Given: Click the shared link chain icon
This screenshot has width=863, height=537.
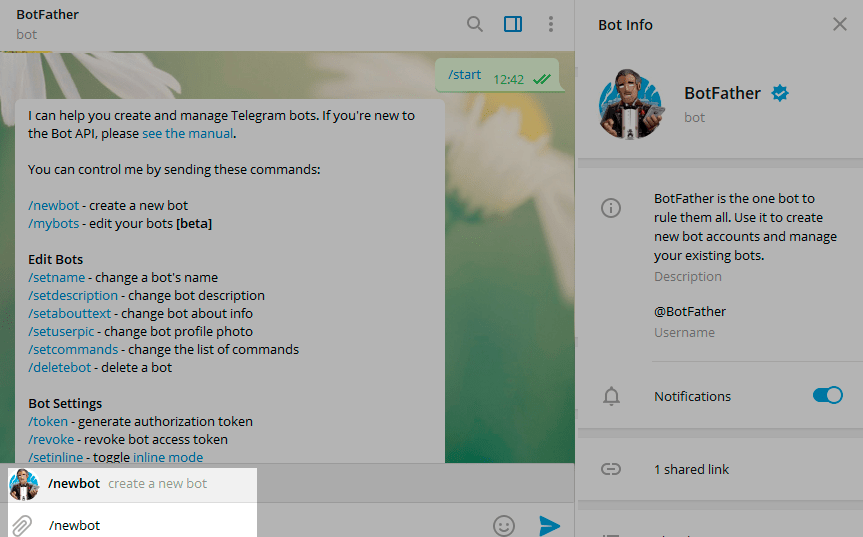Looking at the screenshot, I should click(x=611, y=469).
